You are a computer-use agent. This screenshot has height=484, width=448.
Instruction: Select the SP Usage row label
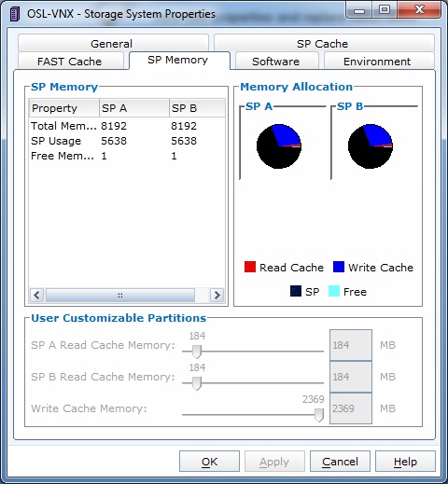(56, 141)
